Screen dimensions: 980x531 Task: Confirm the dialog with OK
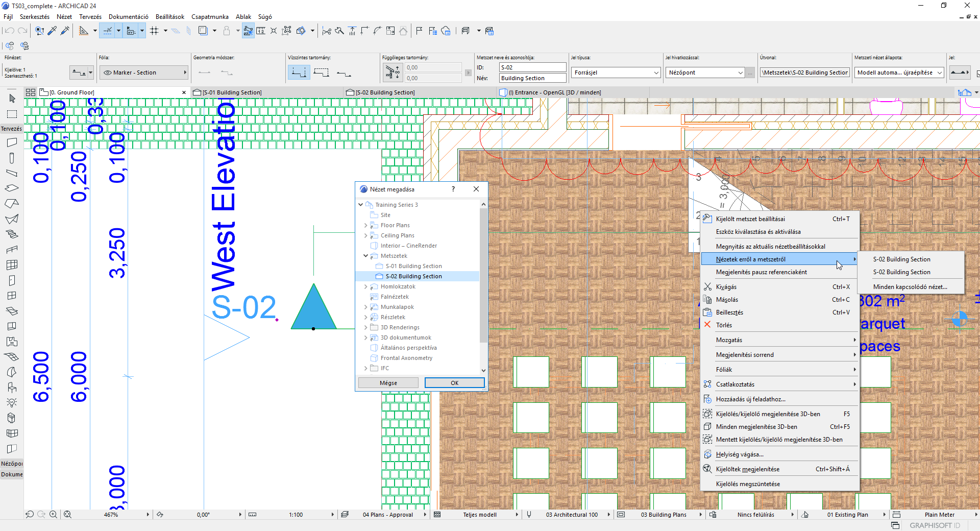pos(454,382)
